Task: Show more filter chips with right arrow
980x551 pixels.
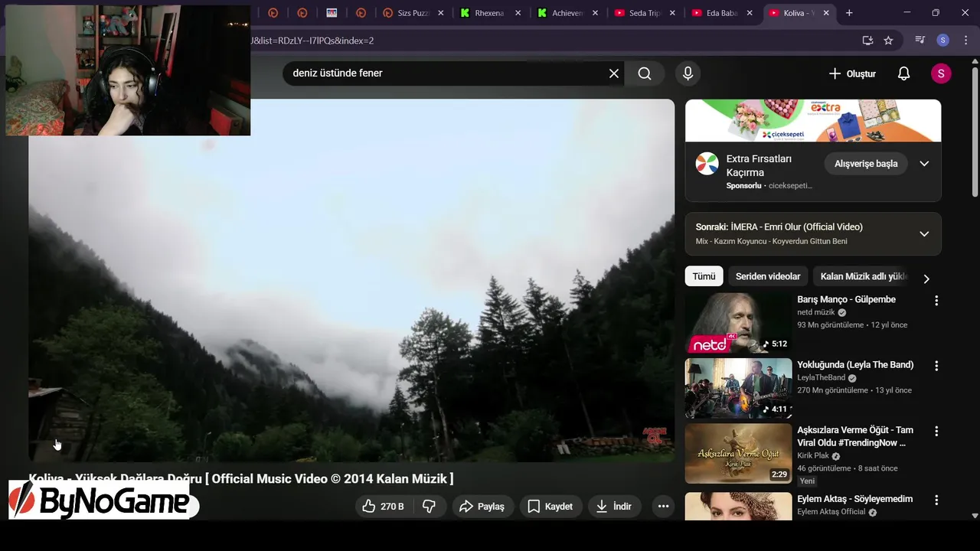Action: click(x=926, y=279)
